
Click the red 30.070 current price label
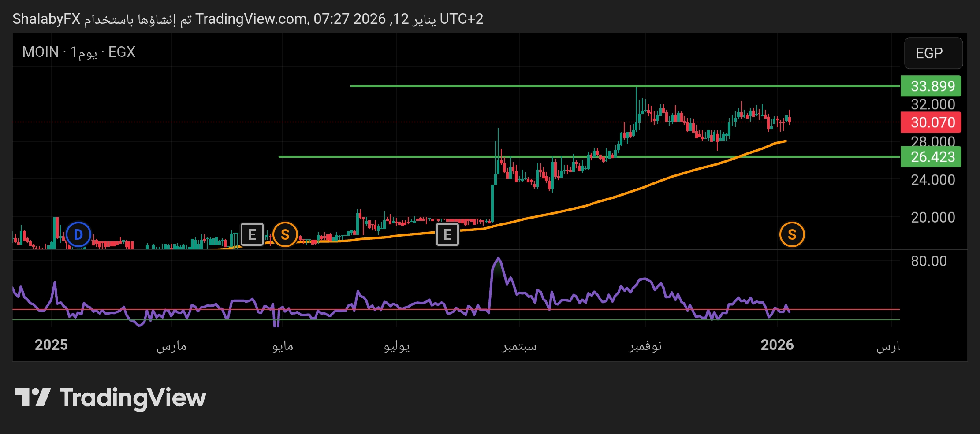931,122
